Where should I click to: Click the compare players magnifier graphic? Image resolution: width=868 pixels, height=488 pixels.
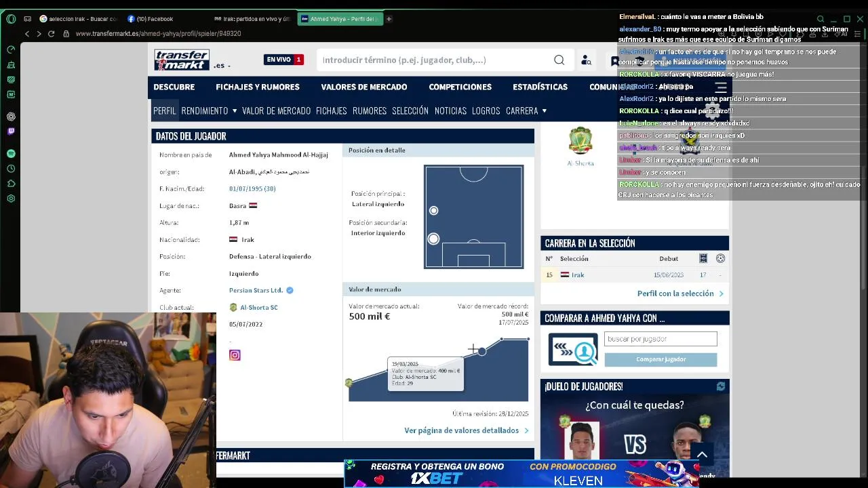(573, 350)
